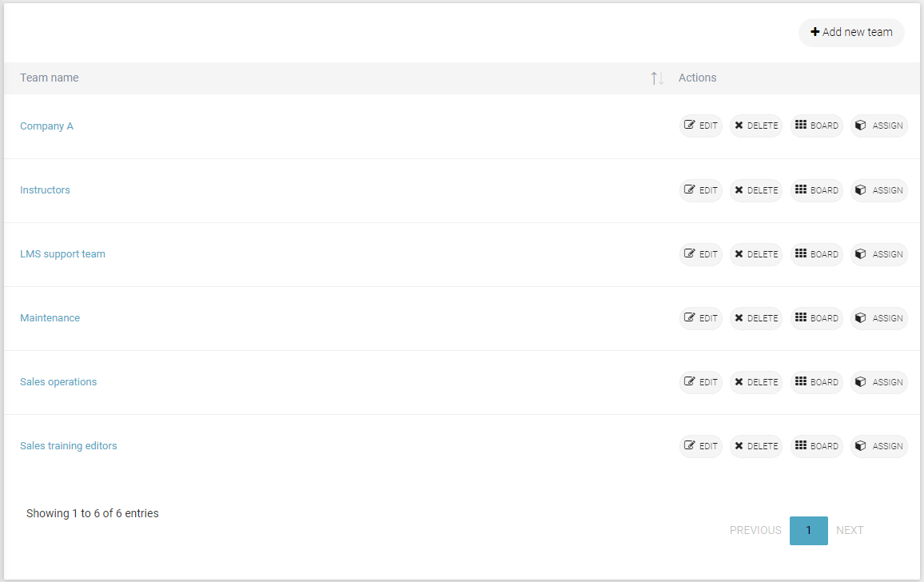Assign for the Instructors team
The width and height of the screenshot is (924, 582).
878,190
